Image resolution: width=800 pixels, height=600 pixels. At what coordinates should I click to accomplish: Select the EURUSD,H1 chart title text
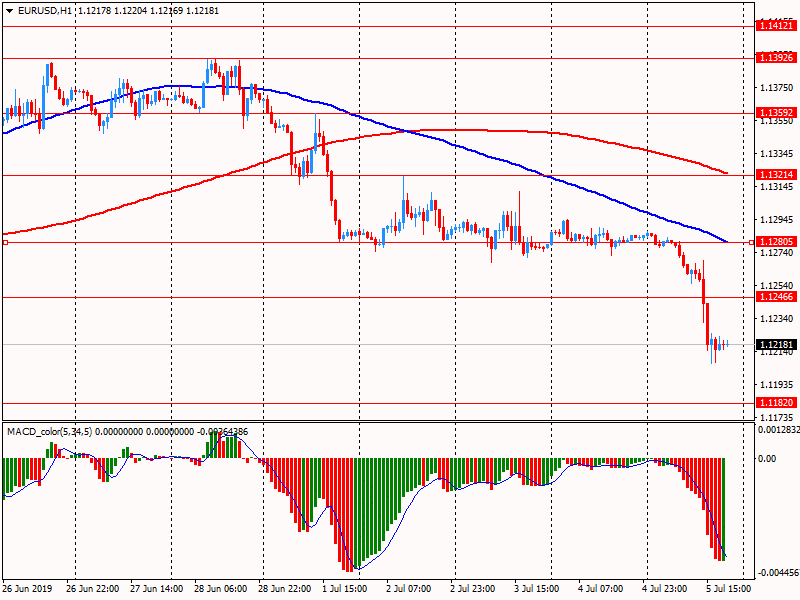point(45,11)
